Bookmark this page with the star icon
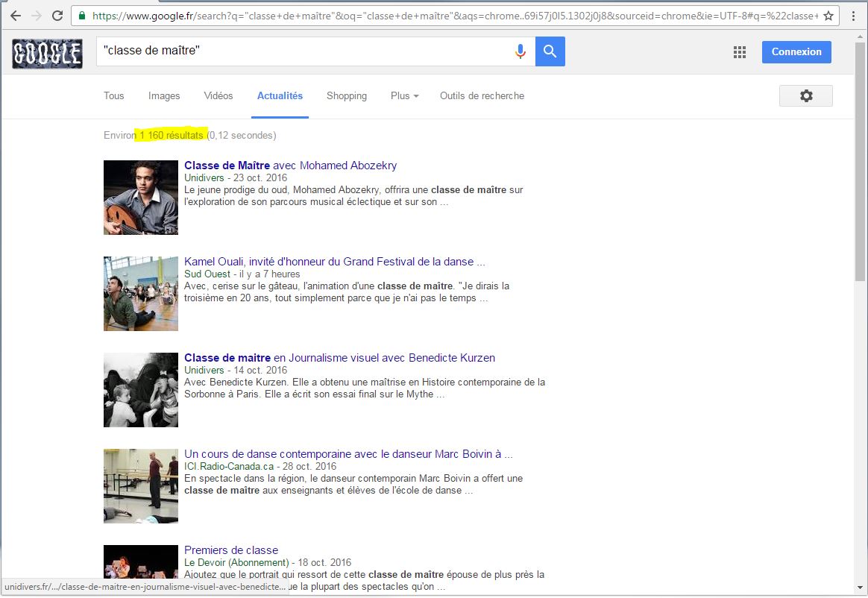Viewport: 868px width, 598px height. click(828, 16)
